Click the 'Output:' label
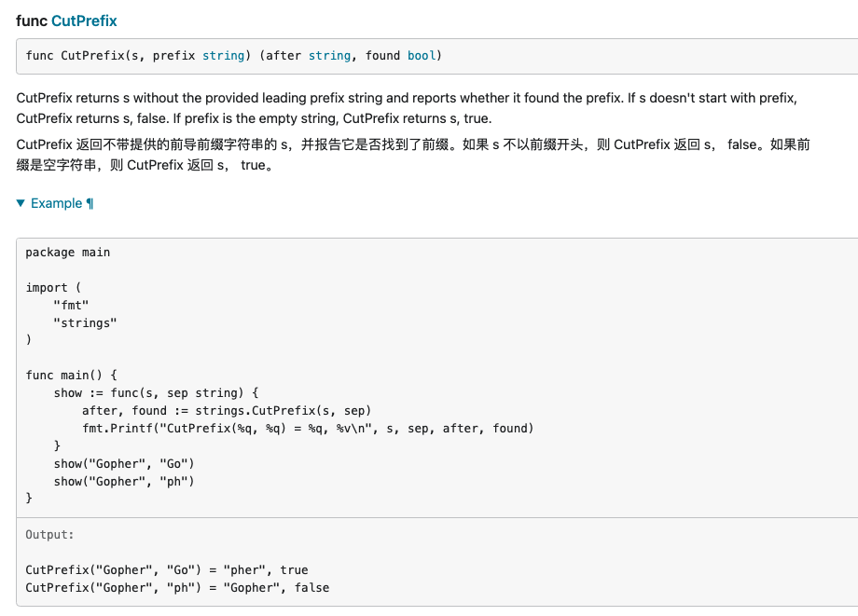 coord(49,535)
